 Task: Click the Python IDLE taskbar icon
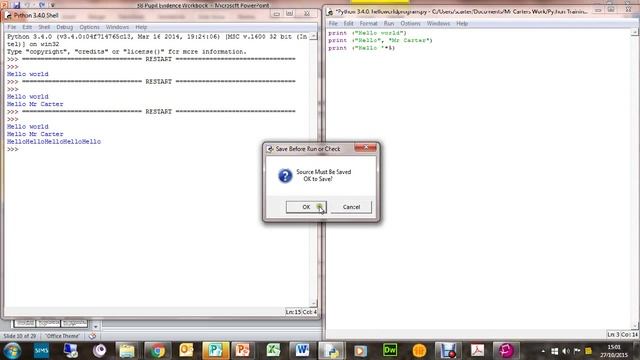(331, 351)
